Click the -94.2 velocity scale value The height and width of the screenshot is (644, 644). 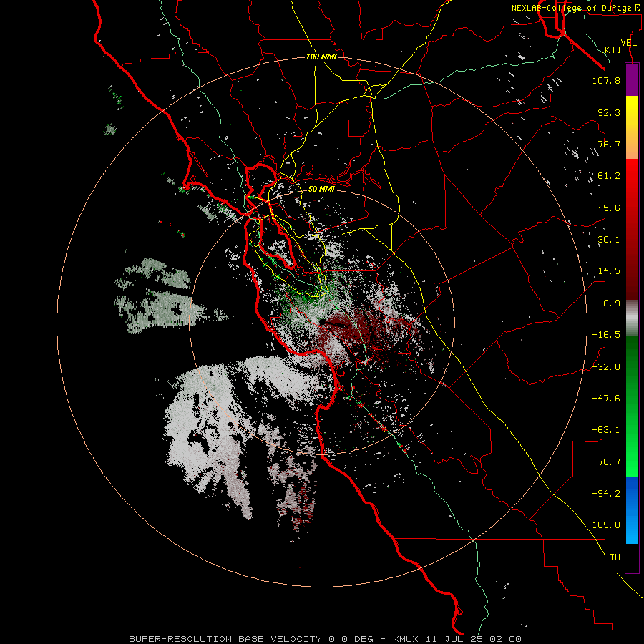[x=606, y=493]
